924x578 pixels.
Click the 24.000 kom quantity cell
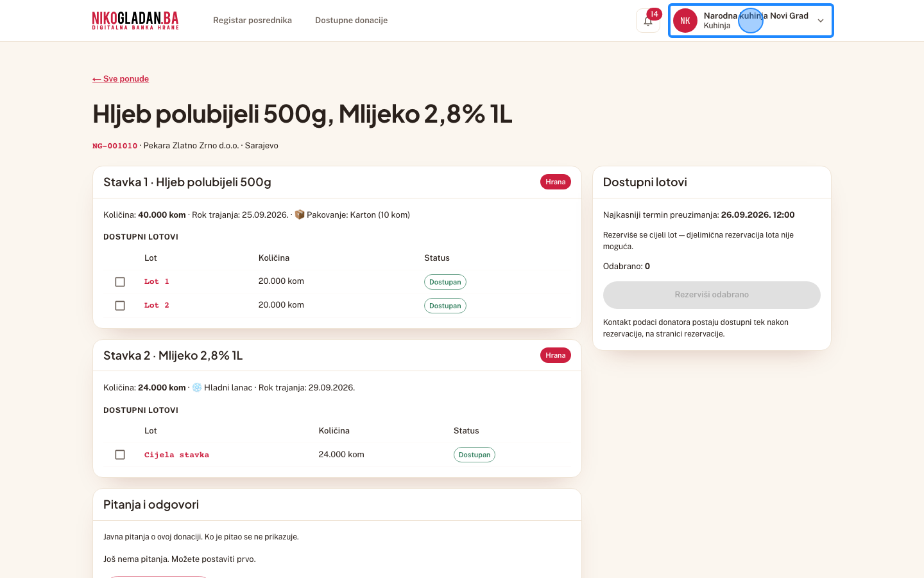[x=341, y=454]
